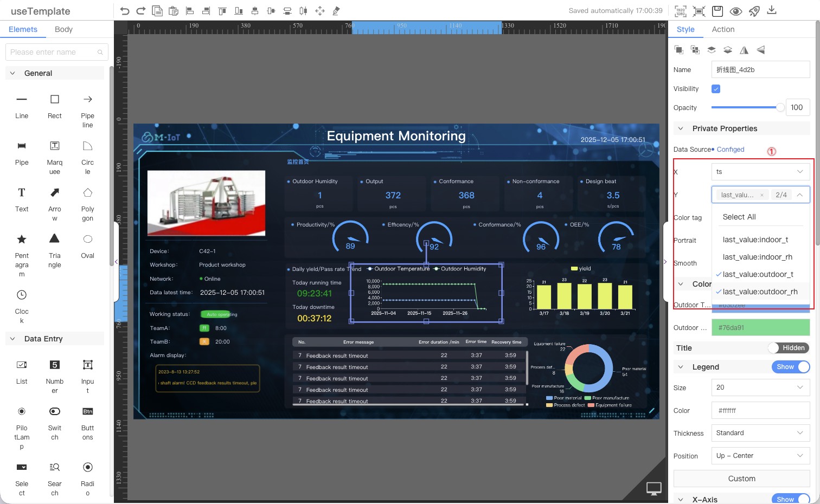Open the preview eye icon in top toolbar

(x=735, y=10)
